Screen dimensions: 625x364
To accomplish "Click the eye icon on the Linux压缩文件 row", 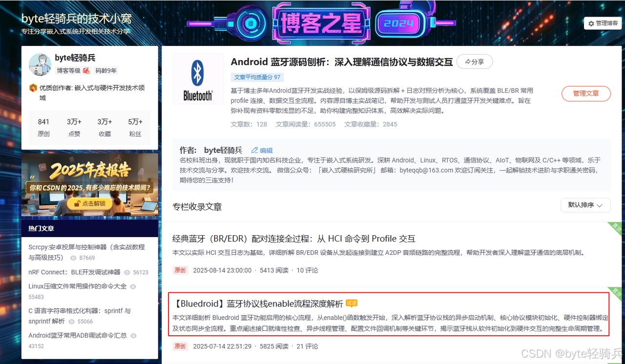I will pos(133,287).
